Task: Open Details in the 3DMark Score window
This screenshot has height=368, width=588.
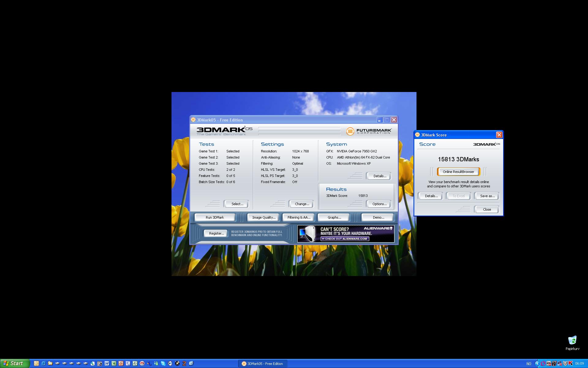Action: [x=431, y=196]
